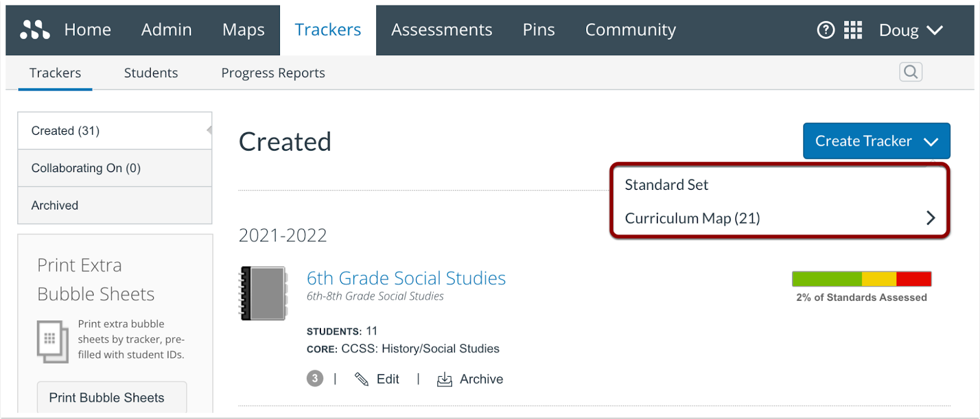Open the Students sub-tab
The width and height of the screenshot is (980, 419).
coord(151,73)
